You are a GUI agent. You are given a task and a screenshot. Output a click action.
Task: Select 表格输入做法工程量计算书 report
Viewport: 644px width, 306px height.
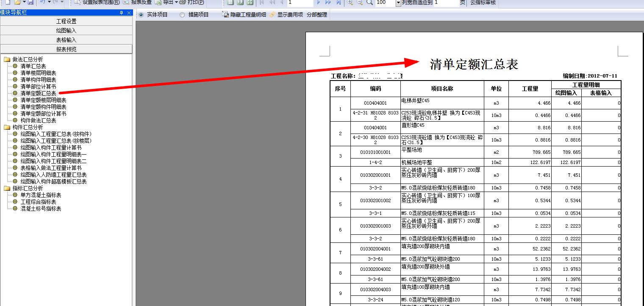pos(51,168)
